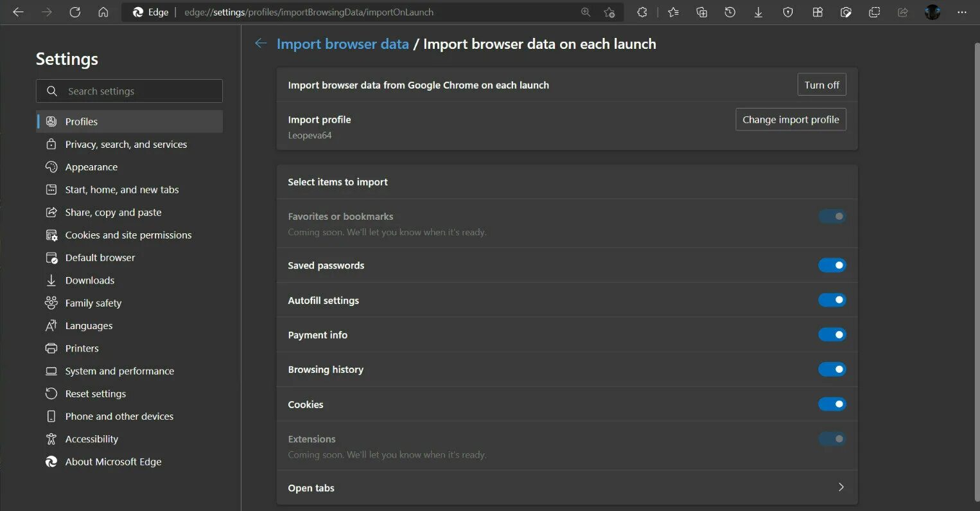The width and height of the screenshot is (980, 511).
Task: Add this page to favorites star
Action: [609, 12]
